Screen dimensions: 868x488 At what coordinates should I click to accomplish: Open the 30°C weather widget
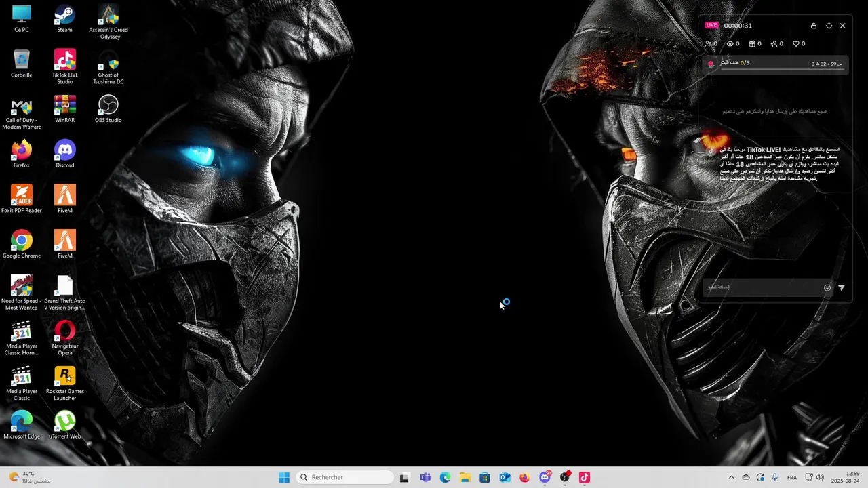[x=28, y=477]
